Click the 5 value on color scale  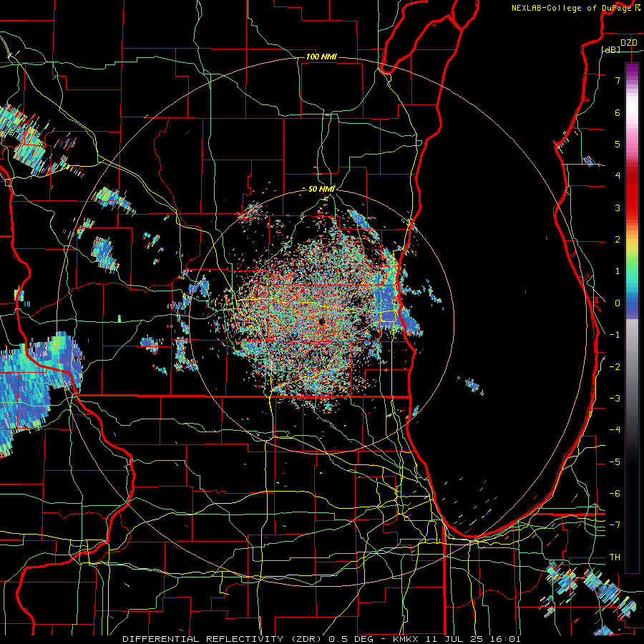pyautogui.click(x=618, y=144)
